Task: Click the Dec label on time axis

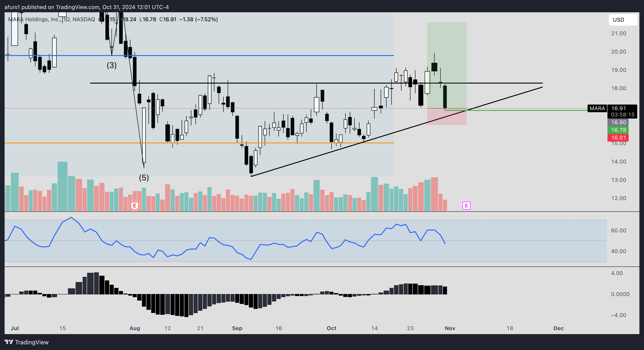Action: 558,328
